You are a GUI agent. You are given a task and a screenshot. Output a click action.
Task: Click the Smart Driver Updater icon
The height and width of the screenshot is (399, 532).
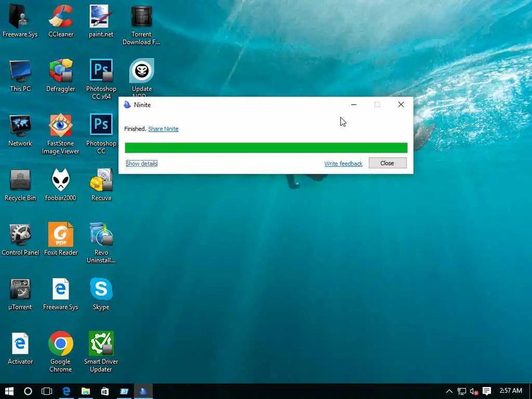(x=101, y=352)
